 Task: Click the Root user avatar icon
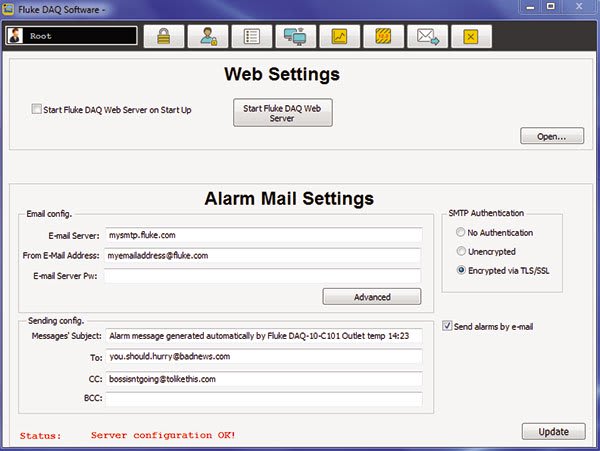tap(15, 36)
